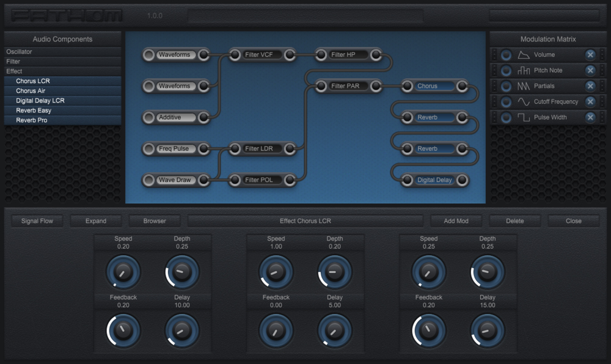
Task: Toggle the Partials modulation enable ring
Action: coord(506,86)
